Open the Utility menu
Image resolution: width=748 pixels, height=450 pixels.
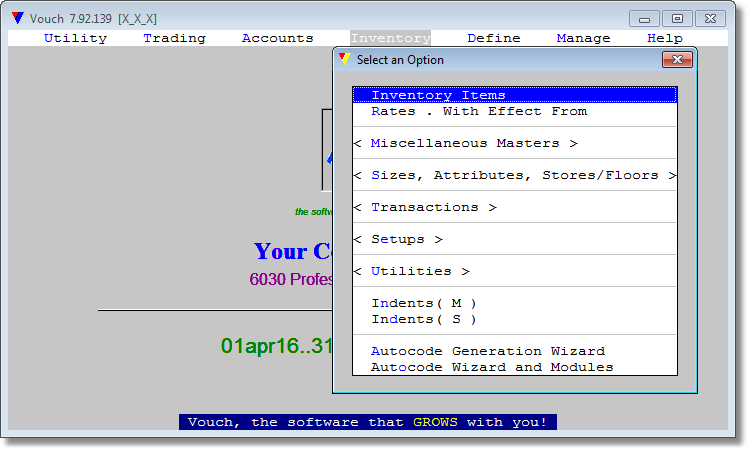[75, 38]
